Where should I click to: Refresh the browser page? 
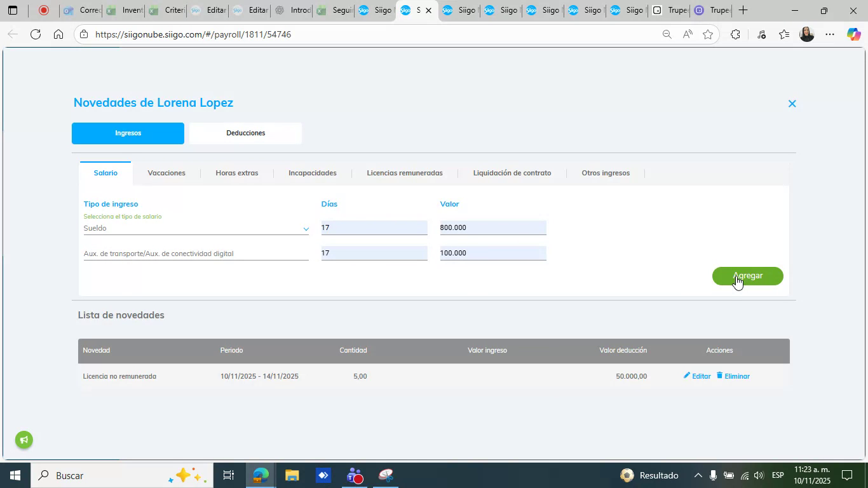[x=36, y=34]
